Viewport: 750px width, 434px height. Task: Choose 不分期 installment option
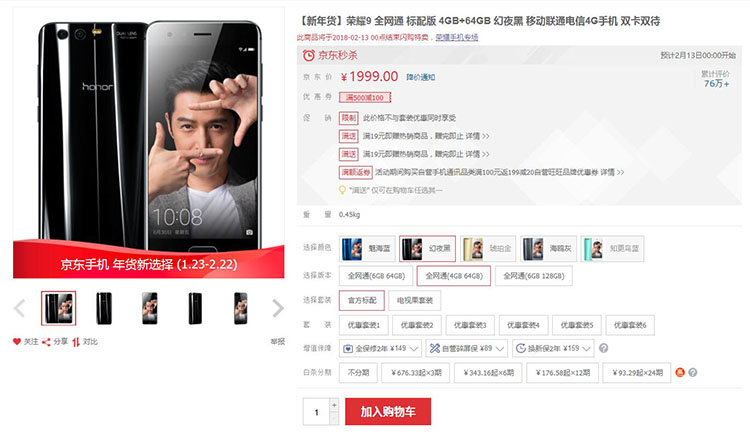point(358,373)
